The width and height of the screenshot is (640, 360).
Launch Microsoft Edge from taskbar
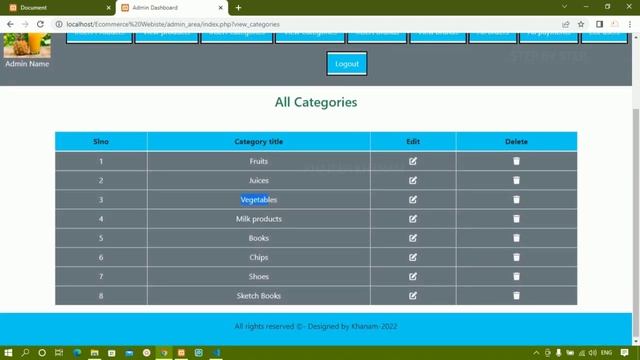pos(77,353)
